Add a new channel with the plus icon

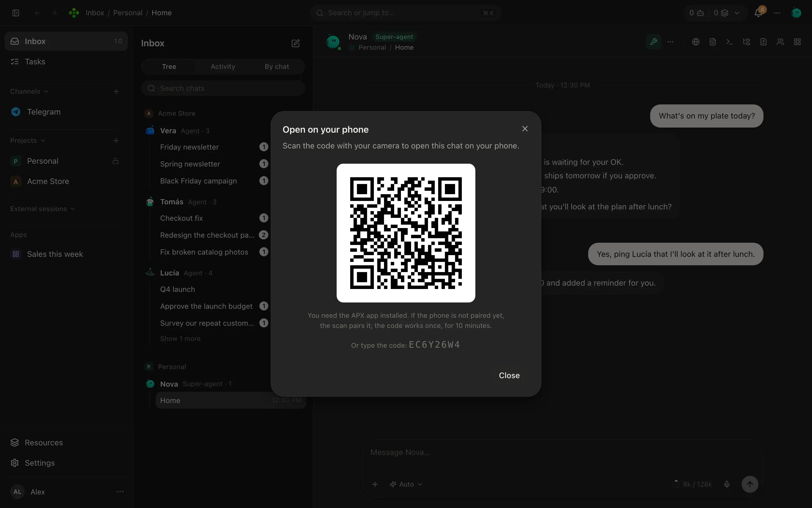pos(116,91)
